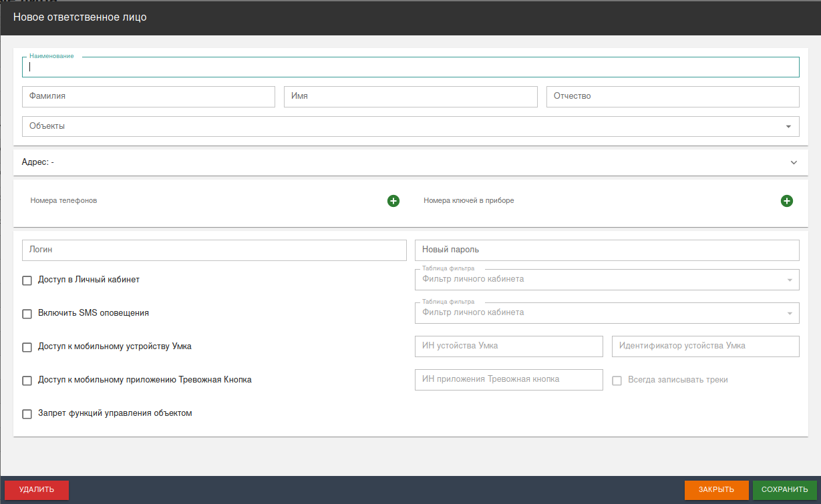821x504 pixels.
Task: Tick Запрет функций управления объектом checkbox
Action: pyautogui.click(x=27, y=414)
